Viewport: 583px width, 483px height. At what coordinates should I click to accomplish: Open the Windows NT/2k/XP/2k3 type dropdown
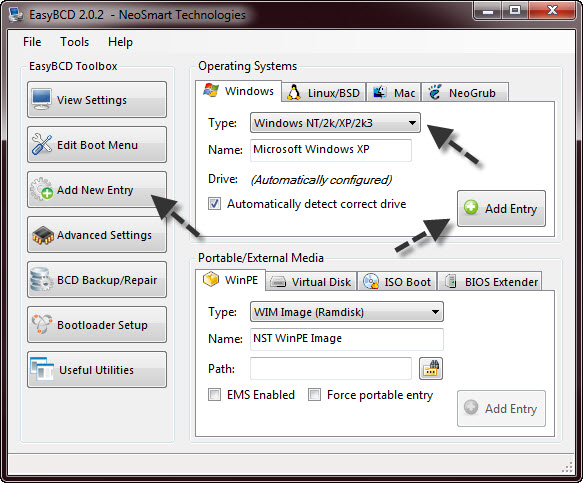click(x=335, y=123)
